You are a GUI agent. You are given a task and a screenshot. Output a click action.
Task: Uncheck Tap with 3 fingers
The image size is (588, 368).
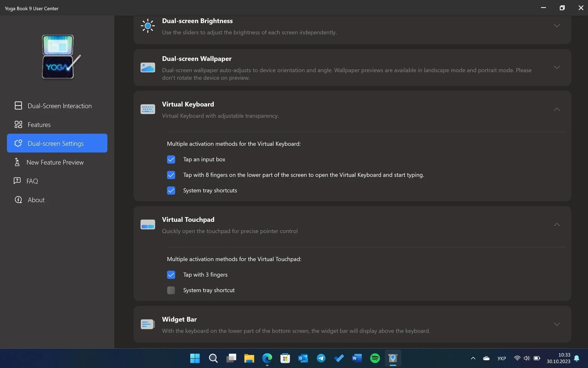[x=171, y=275]
